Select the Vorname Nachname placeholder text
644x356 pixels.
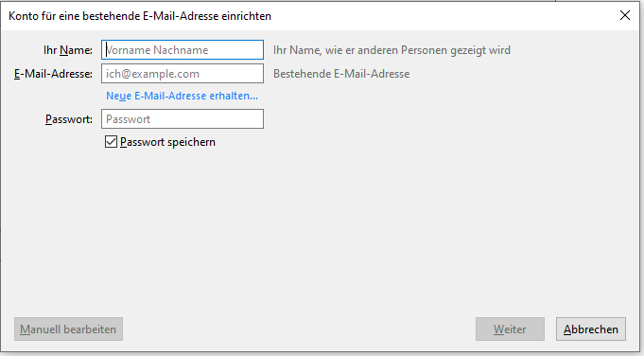coord(157,50)
